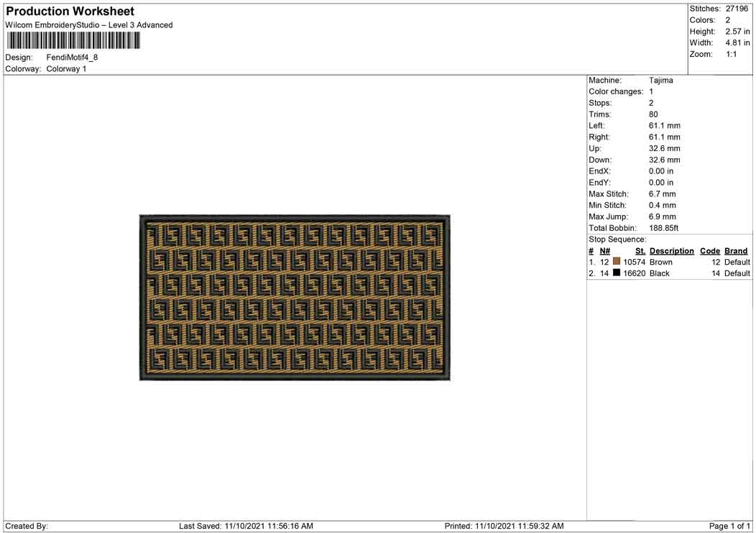Click the brown thread color swatch

pos(616,261)
